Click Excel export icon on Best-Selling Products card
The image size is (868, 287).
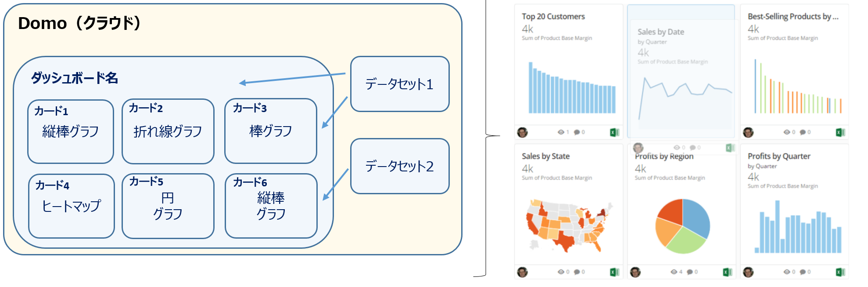pyautogui.click(x=840, y=132)
